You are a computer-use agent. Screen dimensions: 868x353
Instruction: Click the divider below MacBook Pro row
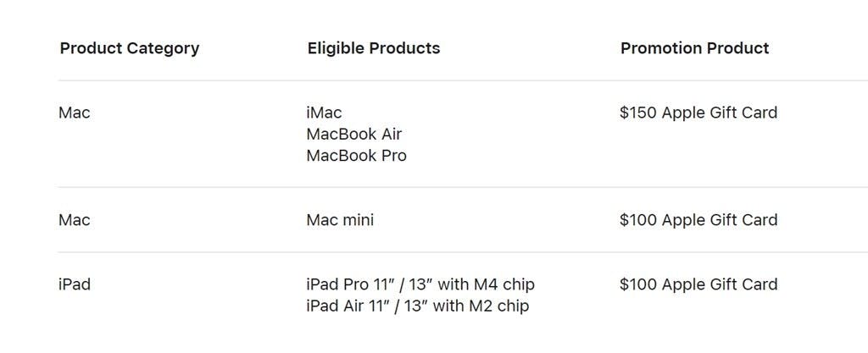tap(463, 187)
